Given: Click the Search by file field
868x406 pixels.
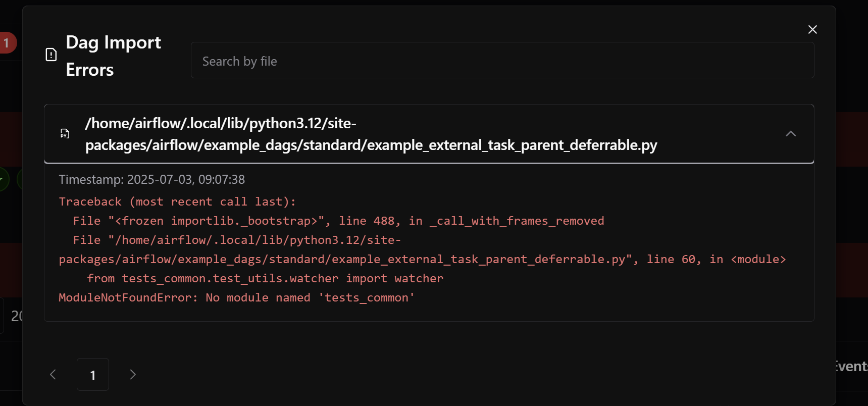Looking at the screenshot, I should click(502, 61).
